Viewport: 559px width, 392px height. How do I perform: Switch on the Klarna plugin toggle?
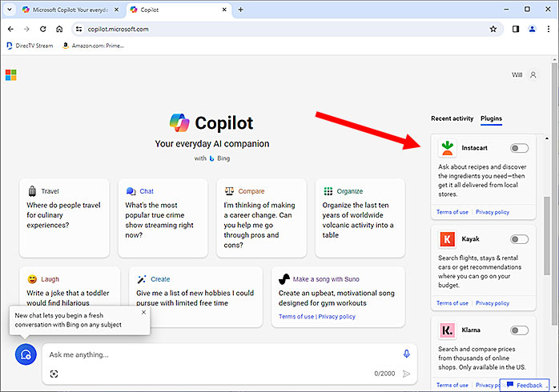click(519, 330)
